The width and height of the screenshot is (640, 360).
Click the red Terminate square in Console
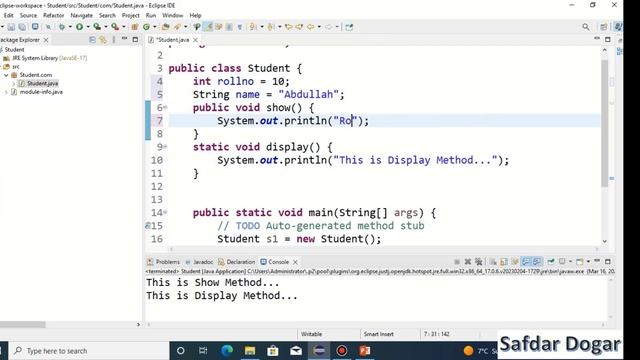[457, 262]
